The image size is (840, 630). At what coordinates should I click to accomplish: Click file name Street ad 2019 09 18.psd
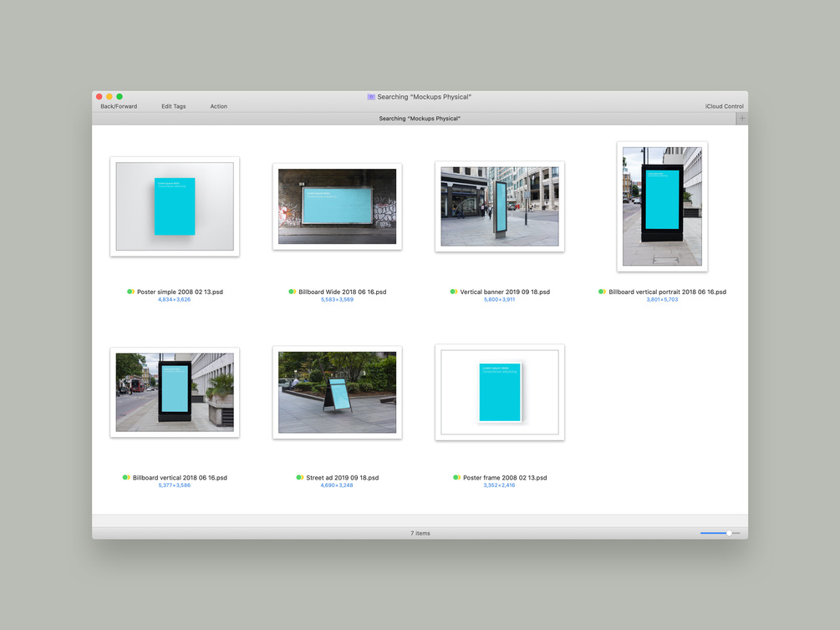tap(343, 478)
